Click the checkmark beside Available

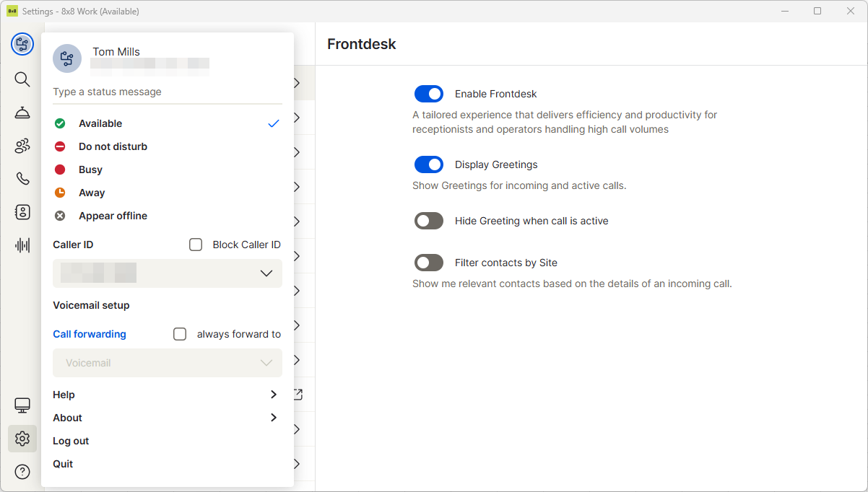(273, 123)
